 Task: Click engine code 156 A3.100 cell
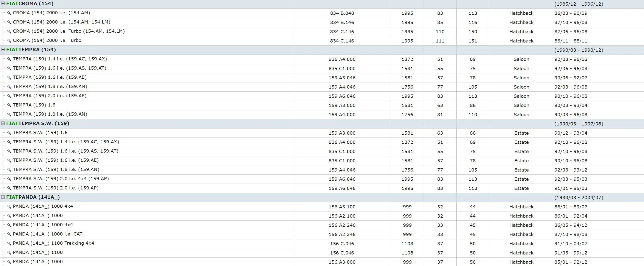click(342, 207)
